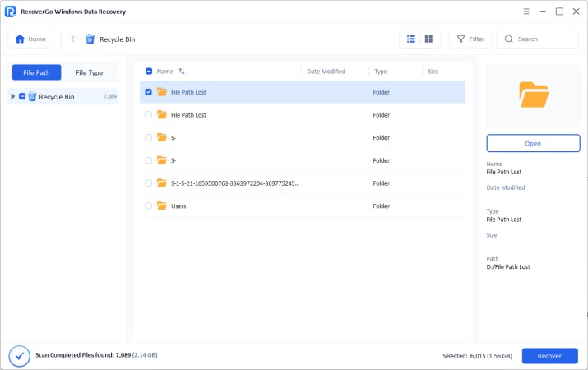Select the File Path tab
This screenshot has width=588, height=370.
point(36,72)
